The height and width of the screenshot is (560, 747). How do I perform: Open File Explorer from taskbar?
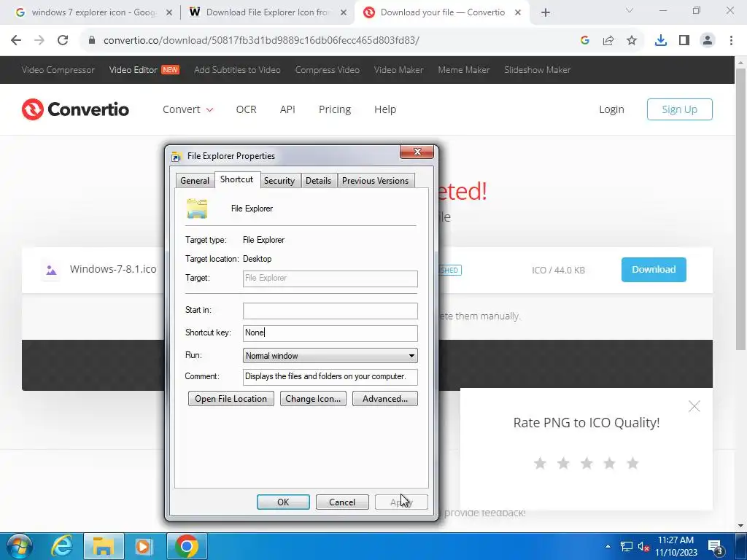point(104,546)
